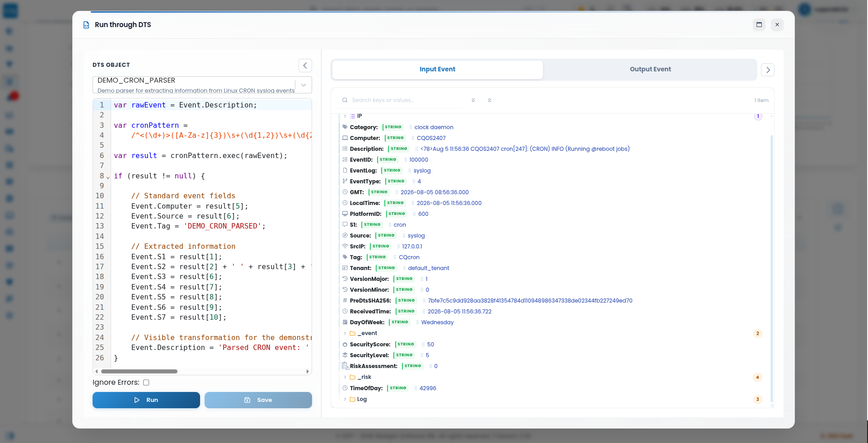The height and width of the screenshot is (443, 868).
Task: Click the PlatformID monitor icon
Action: 345,214
